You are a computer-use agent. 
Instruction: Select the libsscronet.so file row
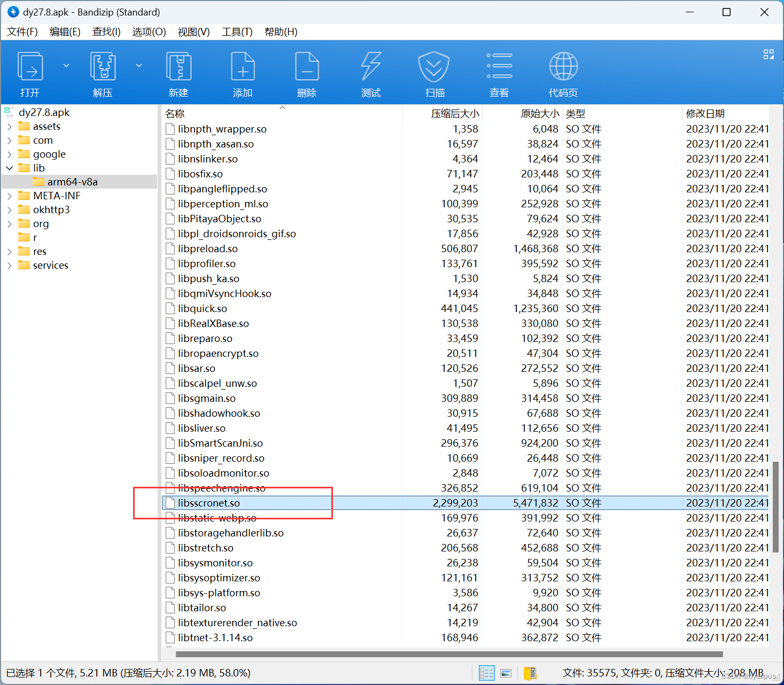coord(465,503)
